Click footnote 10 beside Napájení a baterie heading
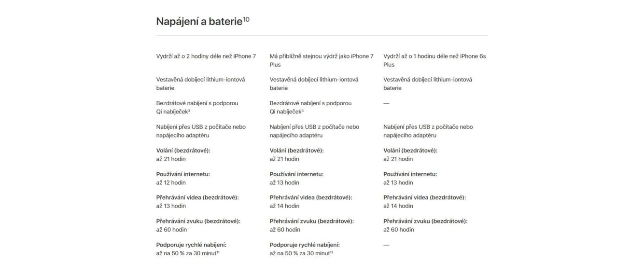Image resolution: width=644 pixels, height=263 pixels. (246, 20)
